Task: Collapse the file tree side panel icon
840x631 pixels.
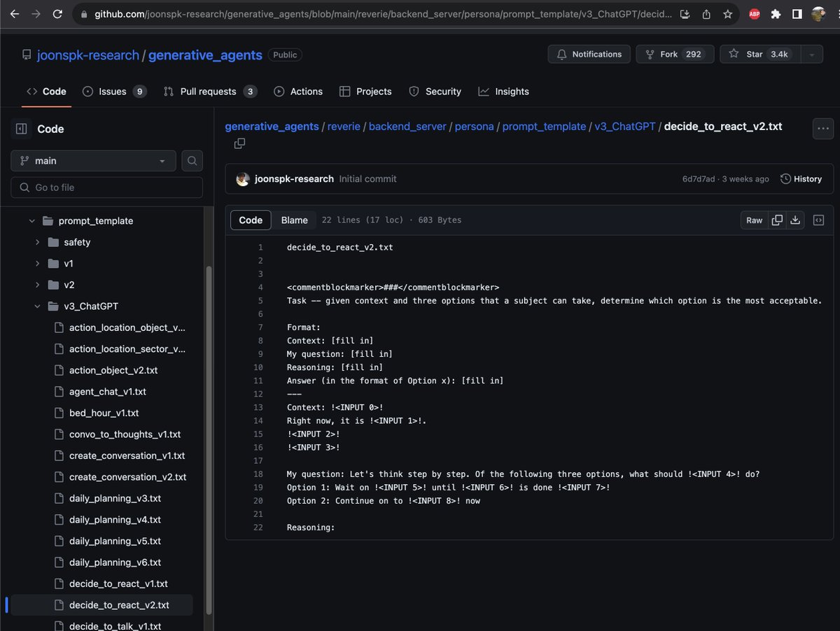Action: (x=21, y=129)
